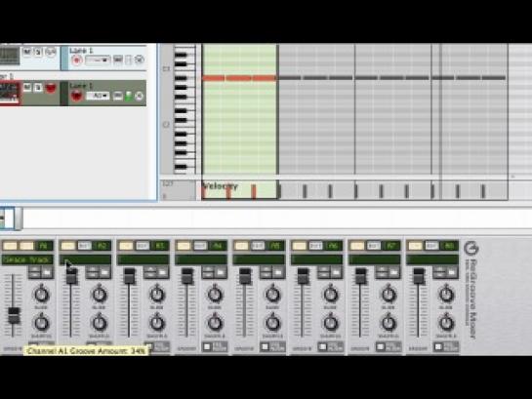Click the groove amount fader on channel A1
Image resolution: width=532 pixels, height=399 pixels.
pos(14,316)
